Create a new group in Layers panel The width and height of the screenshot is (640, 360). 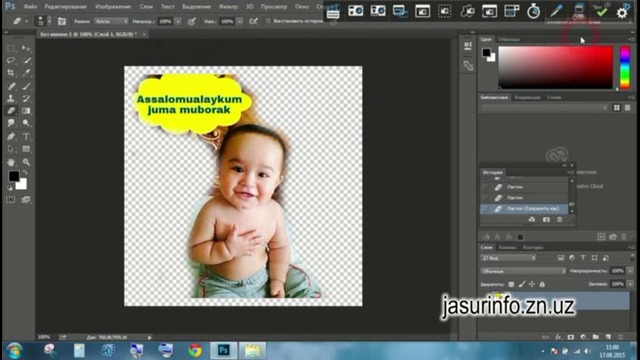(x=596, y=337)
